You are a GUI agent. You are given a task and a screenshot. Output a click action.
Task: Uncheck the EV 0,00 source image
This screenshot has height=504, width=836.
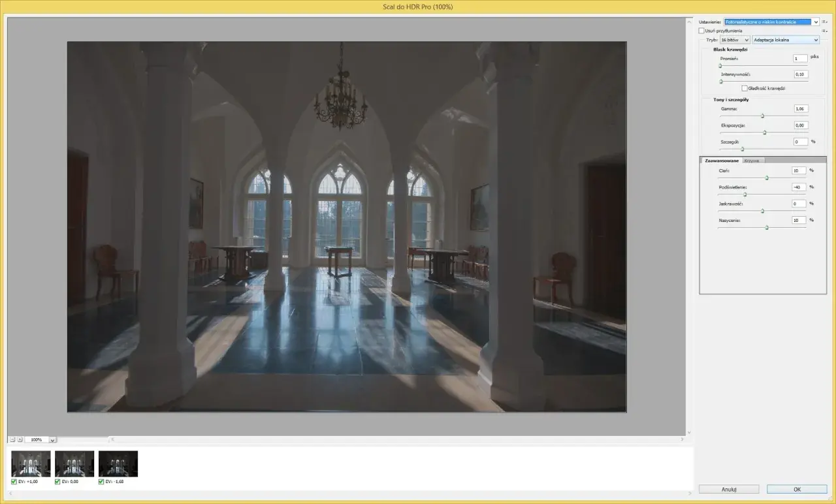[x=58, y=482]
